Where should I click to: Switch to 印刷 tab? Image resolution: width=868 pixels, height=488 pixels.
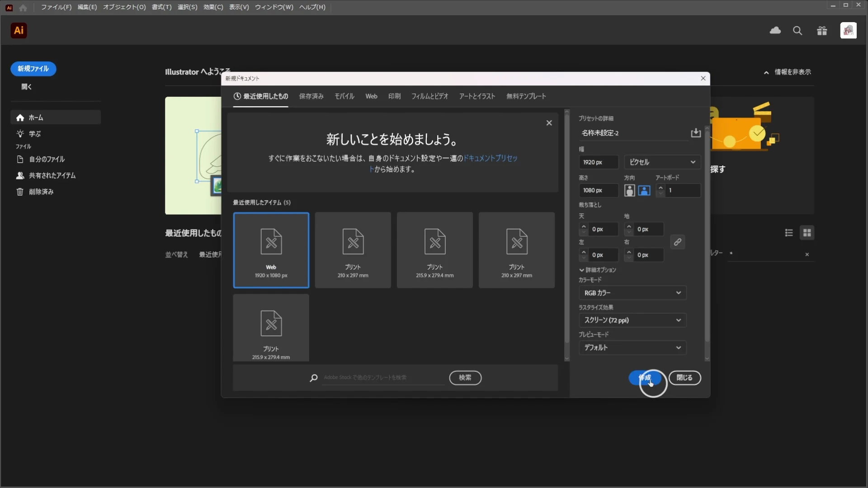pyautogui.click(x=394, y=96)
